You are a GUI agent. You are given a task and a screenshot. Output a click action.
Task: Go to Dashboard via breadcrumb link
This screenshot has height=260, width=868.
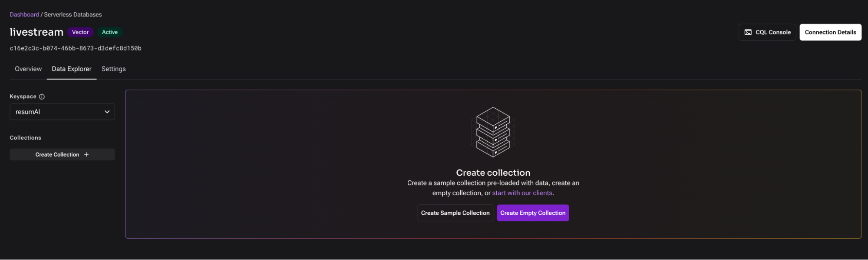(x=24, y=14)
